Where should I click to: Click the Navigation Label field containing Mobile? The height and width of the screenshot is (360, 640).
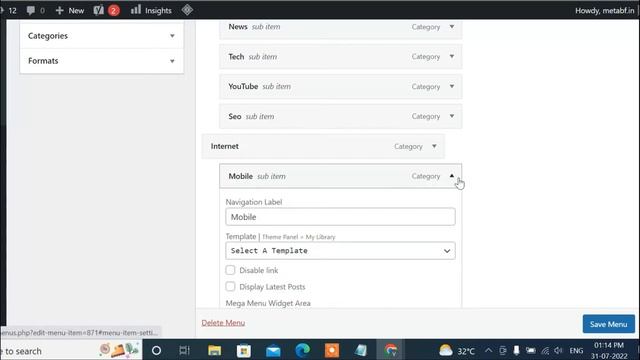tap(340, 217)
